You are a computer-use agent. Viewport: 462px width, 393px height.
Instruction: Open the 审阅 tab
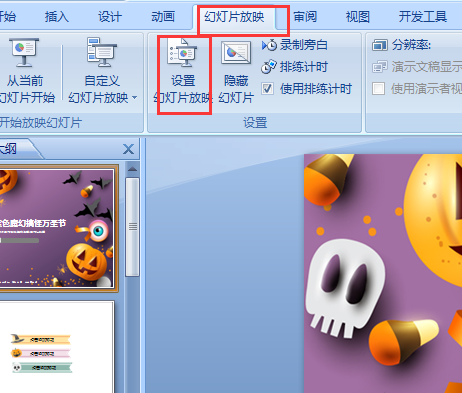[305, 16]
